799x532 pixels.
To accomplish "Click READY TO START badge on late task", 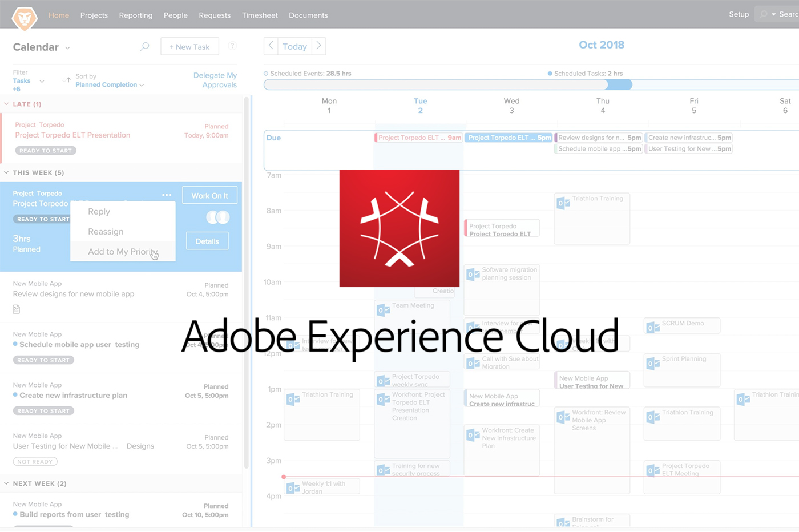I will 46,151.
